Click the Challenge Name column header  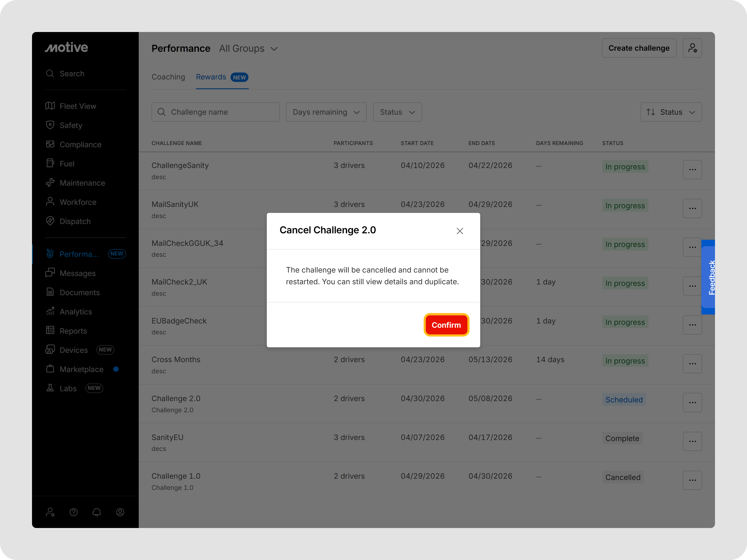click(177, 143)
